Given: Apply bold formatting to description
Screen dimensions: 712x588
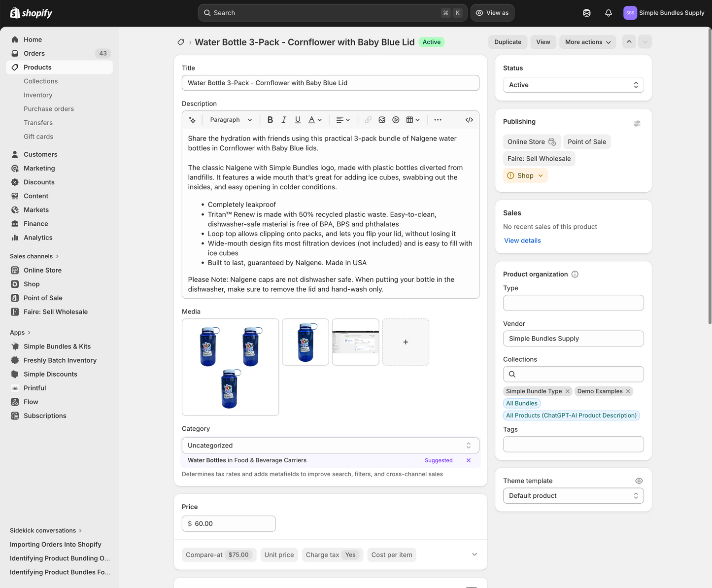Looking at the screenshot, I should click(270, 120).
